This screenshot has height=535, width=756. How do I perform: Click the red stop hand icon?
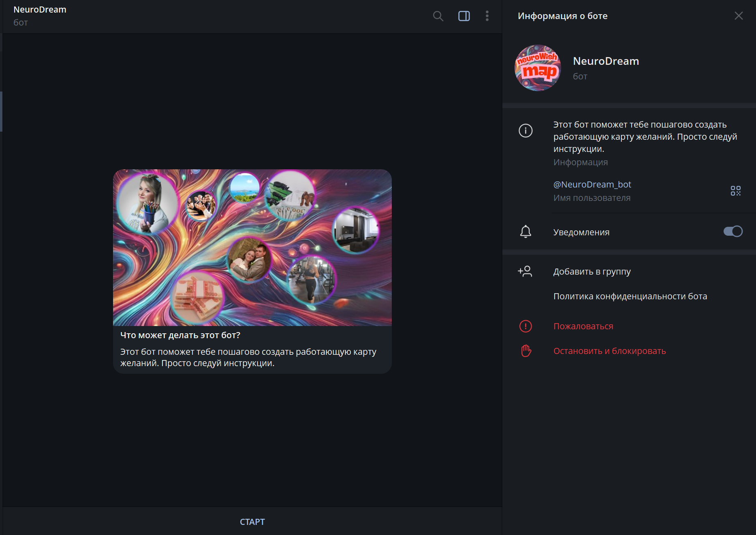click(526, 351)
